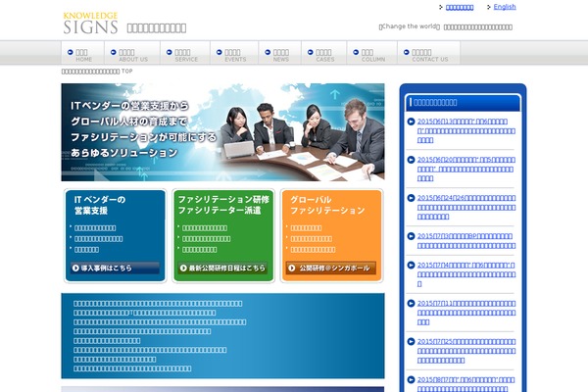This screenshot has height=392, width=588.
Task: Open the CONTACT US menu item
Action: [x=428, y=53]
